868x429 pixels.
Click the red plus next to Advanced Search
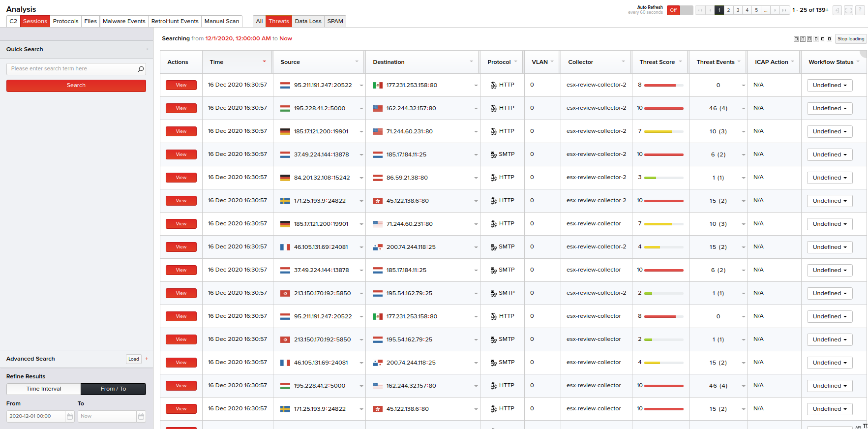pos(147,359)
